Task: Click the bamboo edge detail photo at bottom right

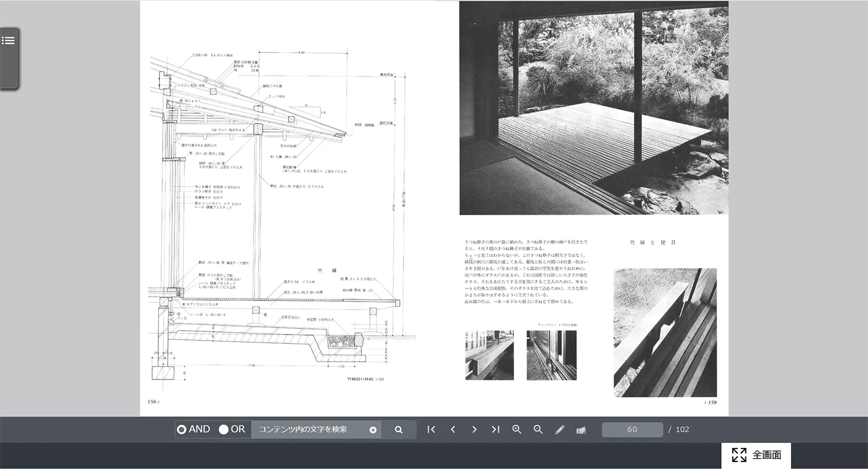Action: [665, 332]
